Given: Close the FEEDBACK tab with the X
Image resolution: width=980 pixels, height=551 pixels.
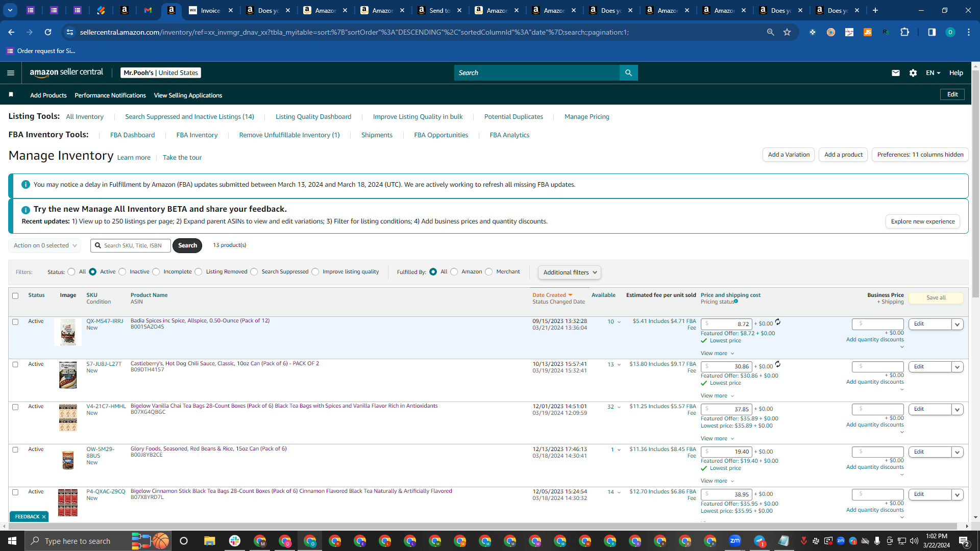Looking at the screenshot, I should coord(44,517).
